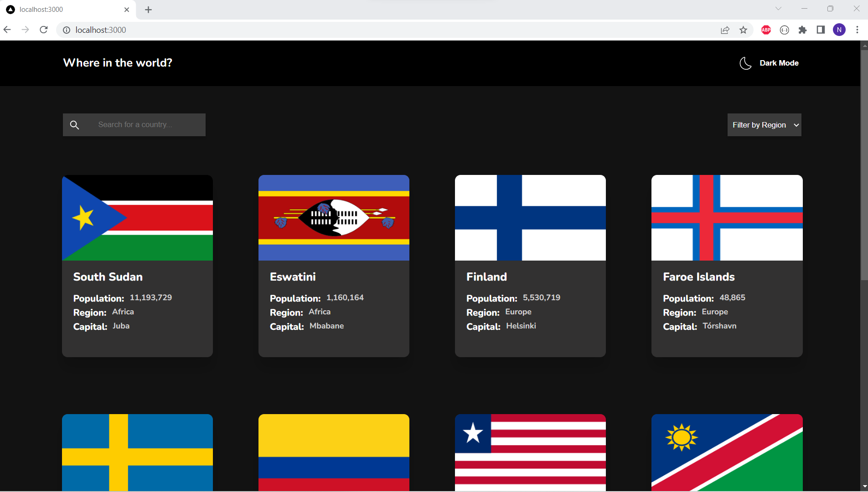Open Chrome three-dot menu
Viewport: 868px width, 492px height.
[x=857, y=30]
